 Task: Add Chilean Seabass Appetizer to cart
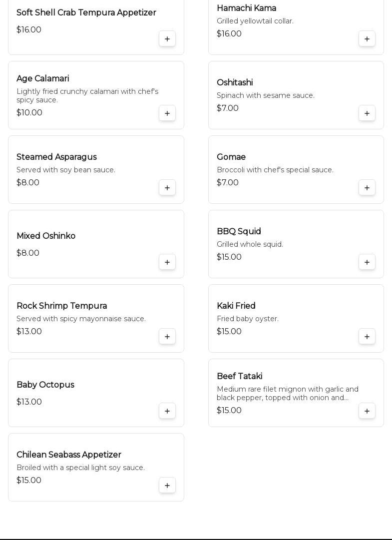[x=167, y=486]
